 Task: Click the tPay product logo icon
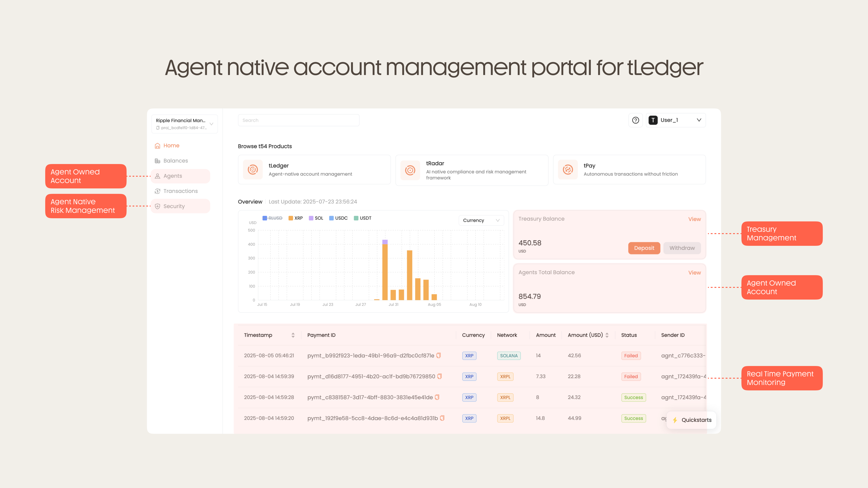(568, 169)
